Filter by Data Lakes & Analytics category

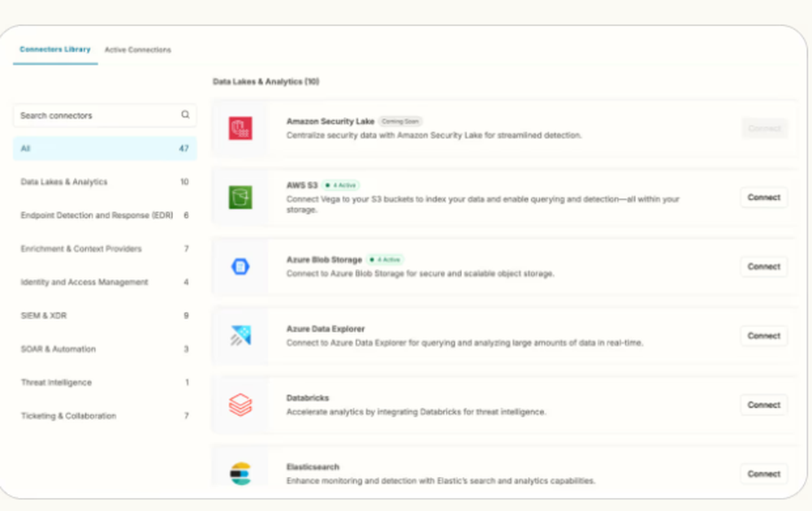click(x=105, y=182)
